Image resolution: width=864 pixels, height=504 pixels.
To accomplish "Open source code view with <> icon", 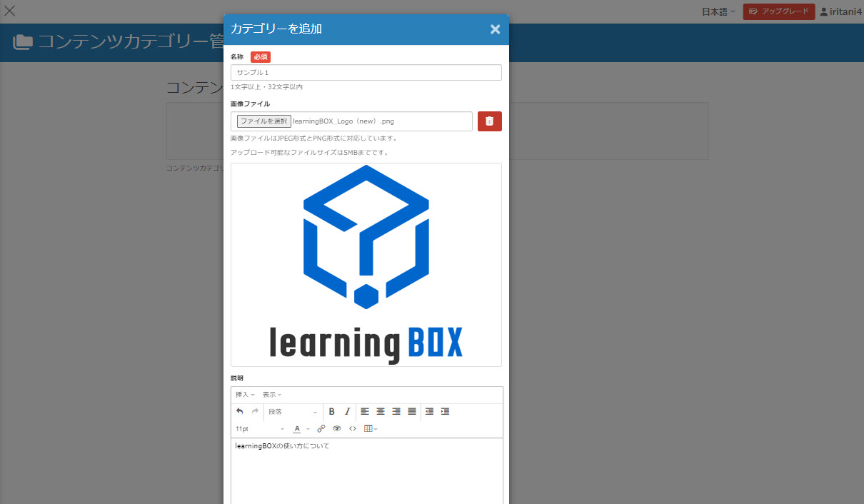I will [x=353, y=429].
